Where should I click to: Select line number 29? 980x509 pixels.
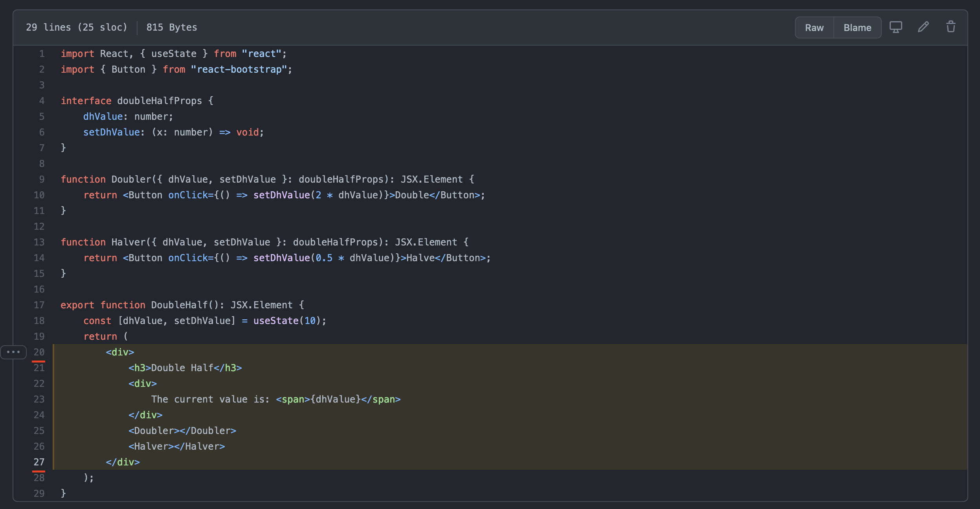click(x=39, y=494)
